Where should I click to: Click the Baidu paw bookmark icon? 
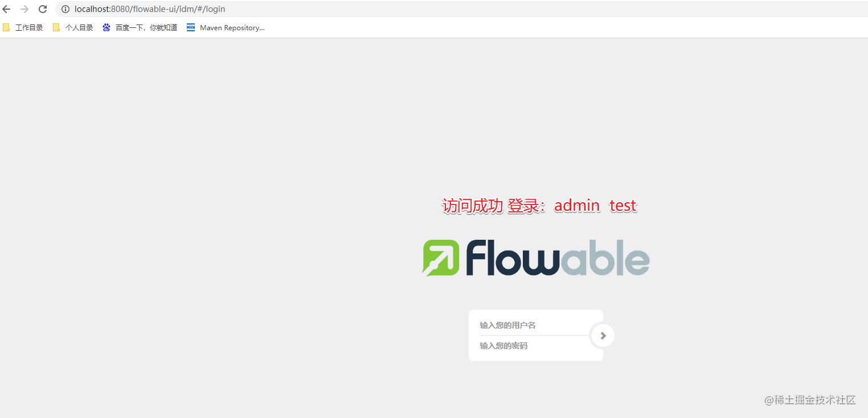click(107, 27)
